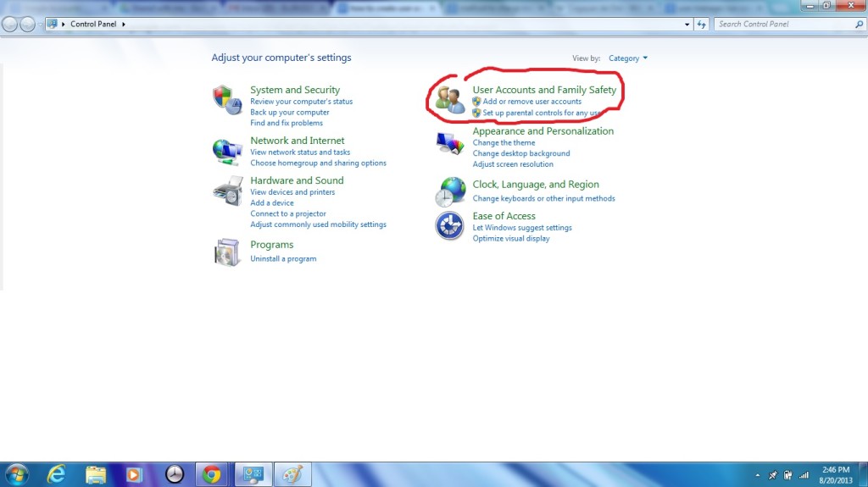Switch to Paint on the taskbar
The width and height of the screenshot is (868, 487).
292,475
